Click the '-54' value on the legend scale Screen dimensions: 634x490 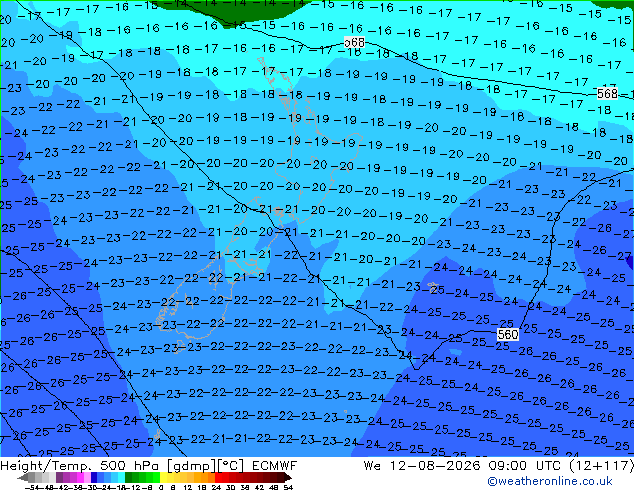[32, 487]
